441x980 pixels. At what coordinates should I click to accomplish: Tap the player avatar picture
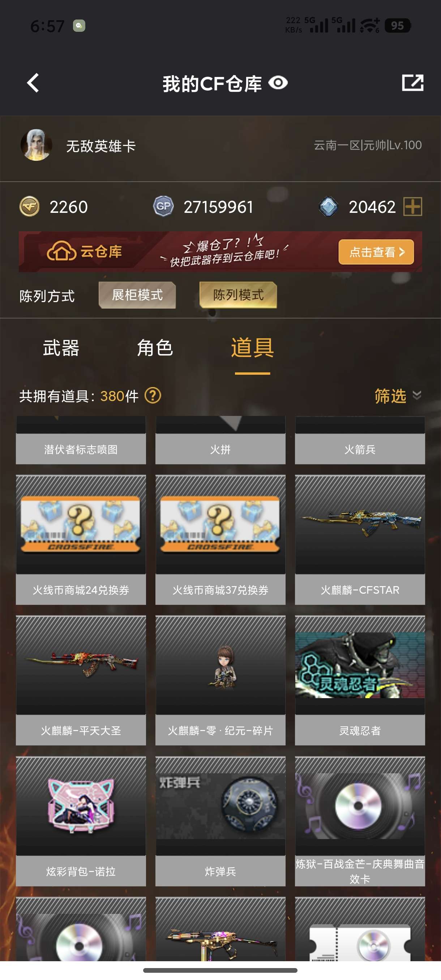tap(36, 145)
